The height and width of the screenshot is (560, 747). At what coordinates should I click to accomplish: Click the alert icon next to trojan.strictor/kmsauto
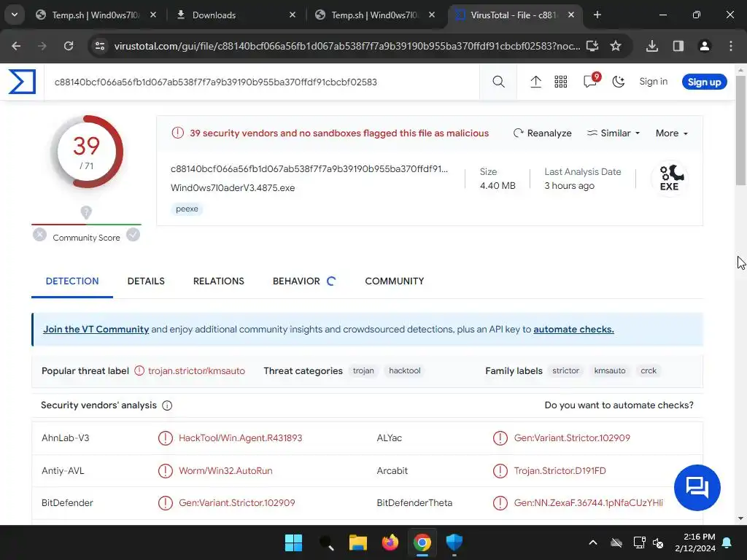click(x=139, y=370)
